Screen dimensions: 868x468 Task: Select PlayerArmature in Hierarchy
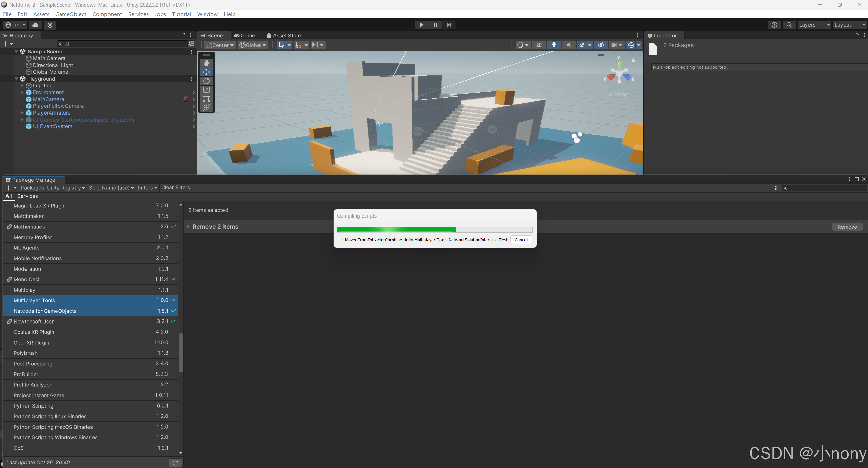[52, 113]
